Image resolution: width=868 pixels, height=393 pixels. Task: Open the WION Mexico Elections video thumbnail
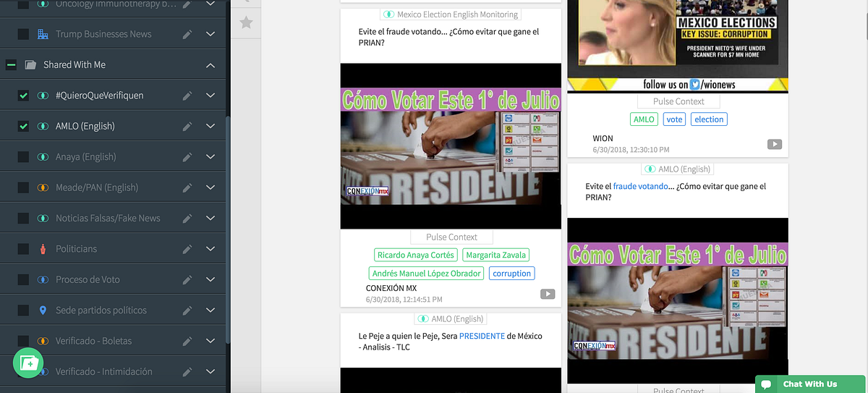(678, 46)
